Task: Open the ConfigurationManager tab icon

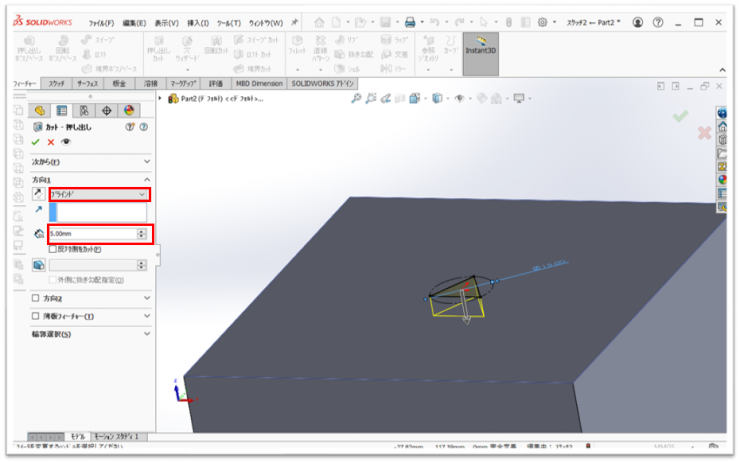Action: coord(84,110)
